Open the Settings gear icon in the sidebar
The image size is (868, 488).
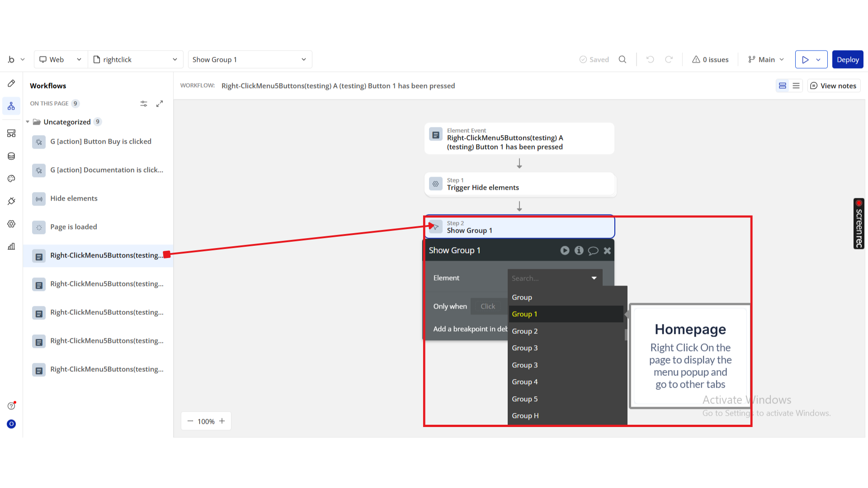tap(11, 224)
